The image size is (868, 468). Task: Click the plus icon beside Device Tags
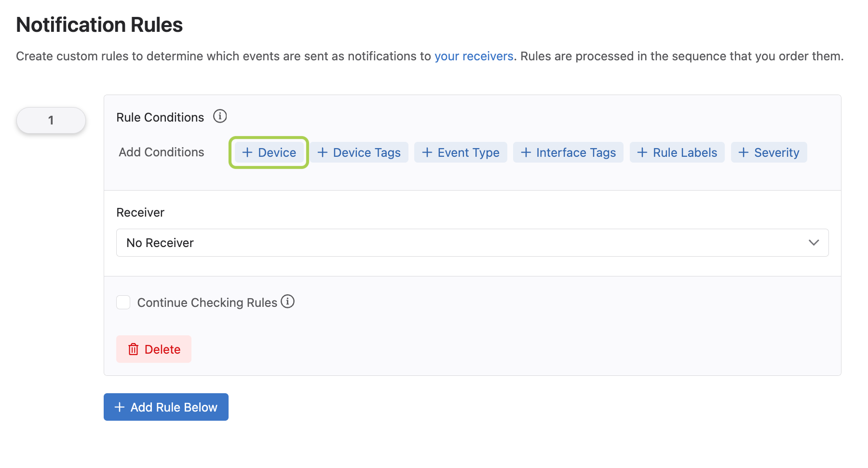pos(323,152)
